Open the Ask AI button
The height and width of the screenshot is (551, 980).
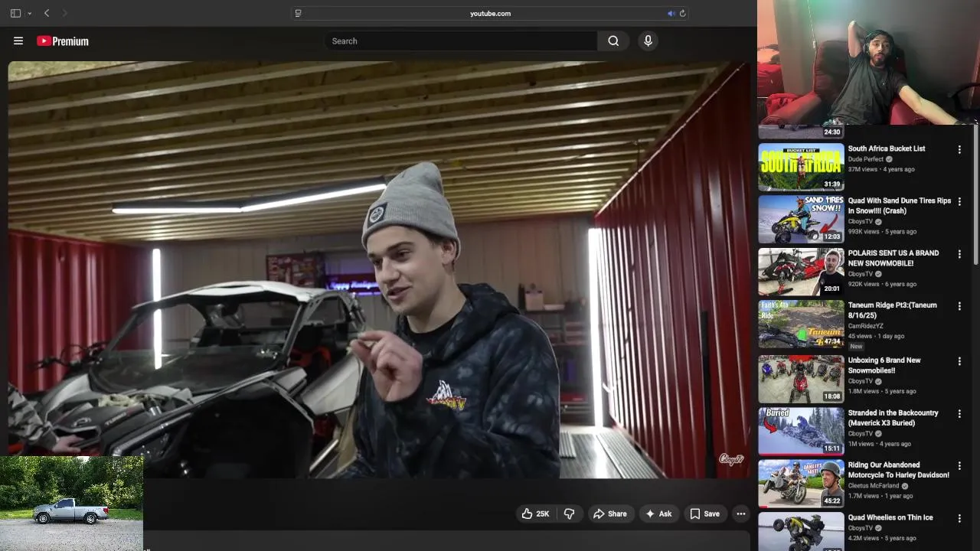[x=658, y=514]
